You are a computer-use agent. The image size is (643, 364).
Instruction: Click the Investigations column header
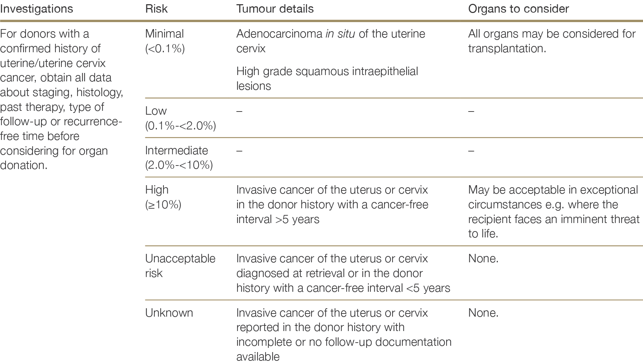pos(36,9)
